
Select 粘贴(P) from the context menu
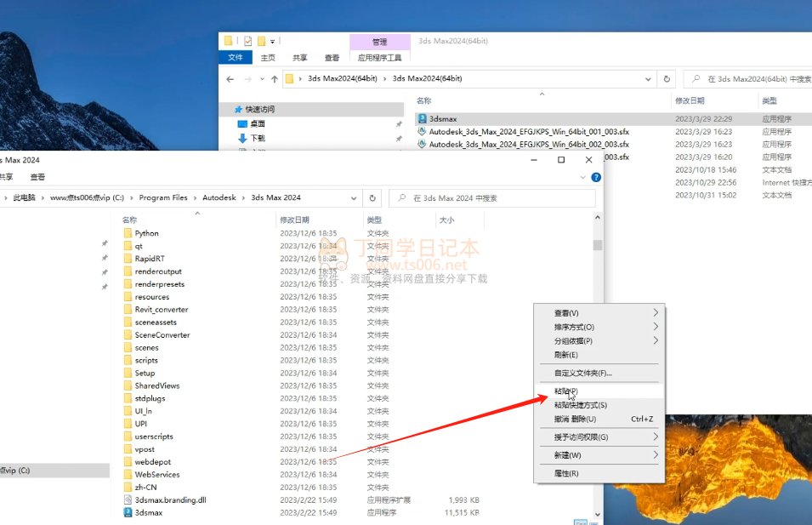pyautogui.click(x=566, y=391)
